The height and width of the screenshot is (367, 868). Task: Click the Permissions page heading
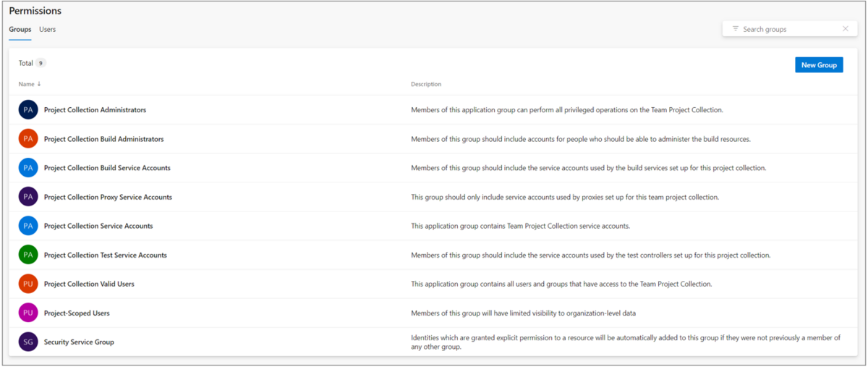coord(35,11)
